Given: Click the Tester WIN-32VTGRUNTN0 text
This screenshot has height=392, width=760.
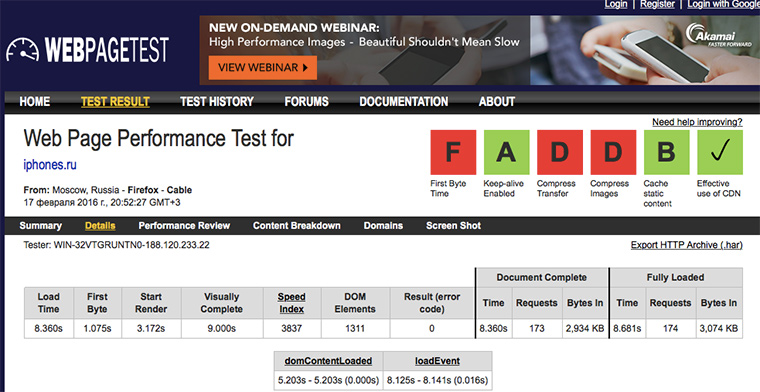Looking at the screenshot, I should [x=116, y=245].
